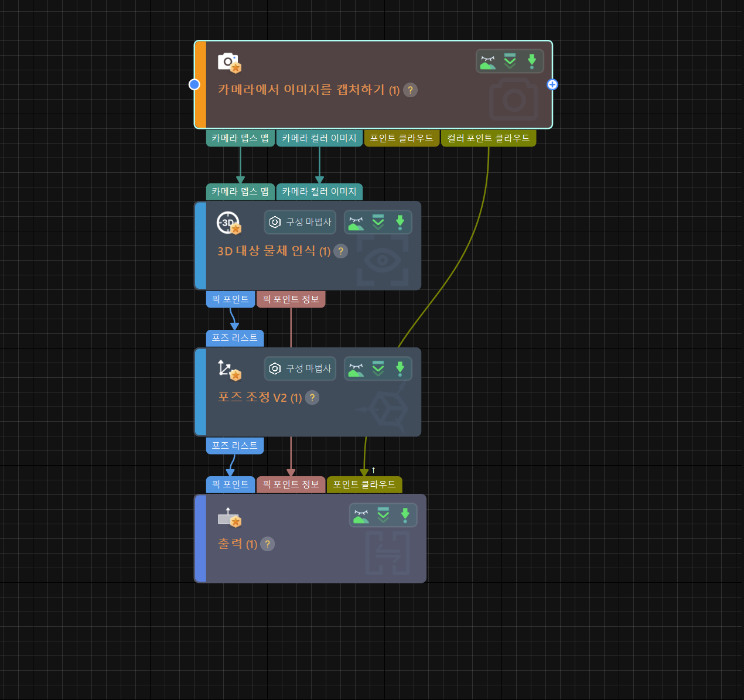744x700 pixels.
Task: Select the 포즈 조정 V2 step title
Action: 260,398
